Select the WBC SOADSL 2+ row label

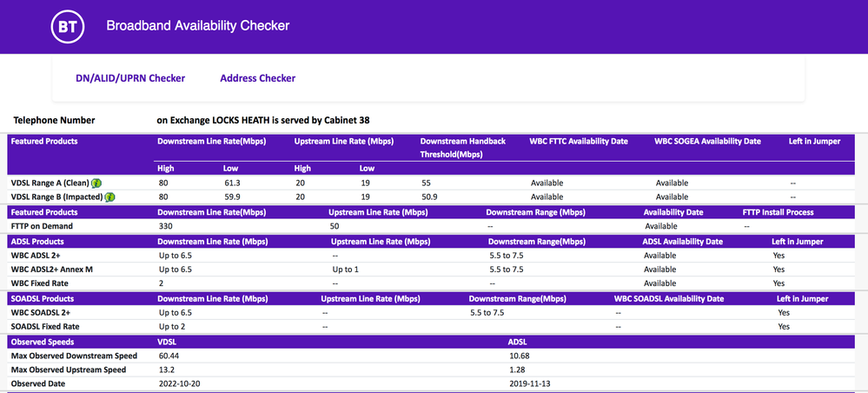41,313
